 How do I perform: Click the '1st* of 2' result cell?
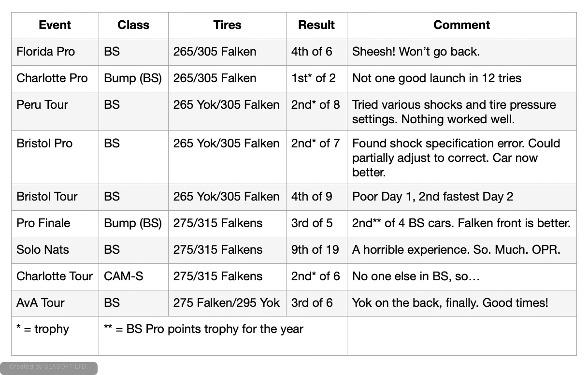pos(313,78)
